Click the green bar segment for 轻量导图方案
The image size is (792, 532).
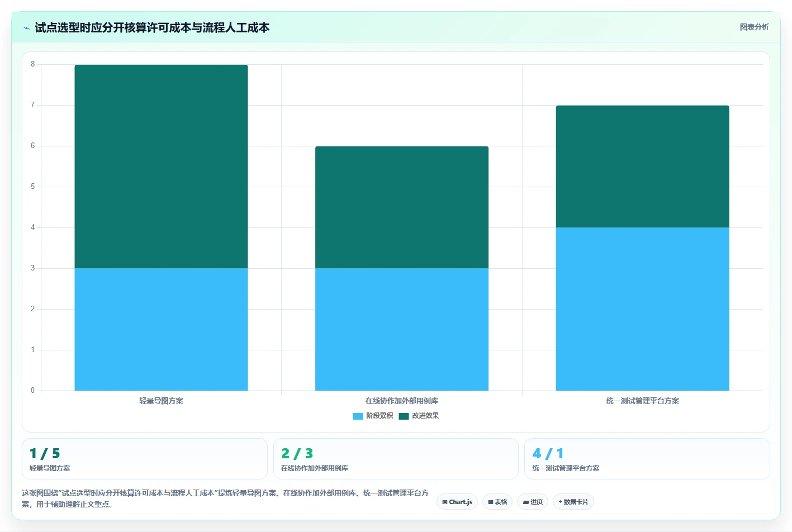[x=161, y=167]
